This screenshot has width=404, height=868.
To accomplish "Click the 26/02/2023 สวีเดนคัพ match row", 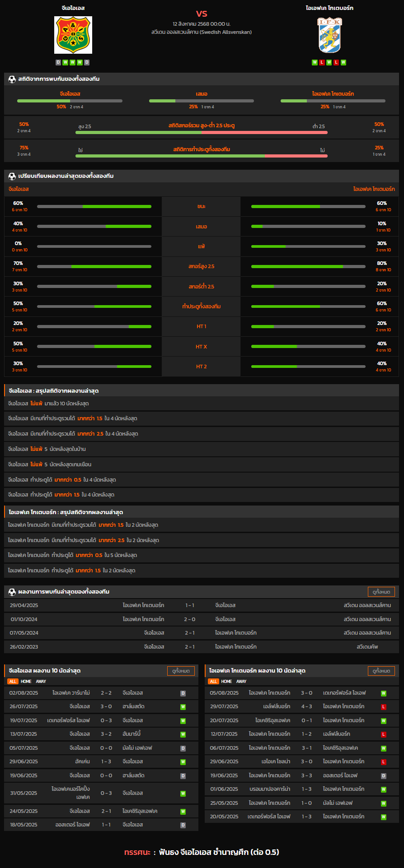I will coord(202,647).
